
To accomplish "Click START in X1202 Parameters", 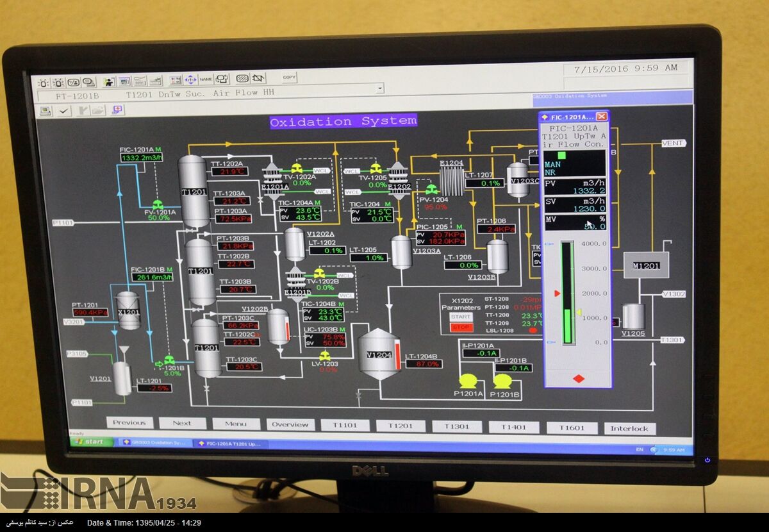I will [460, 317].
